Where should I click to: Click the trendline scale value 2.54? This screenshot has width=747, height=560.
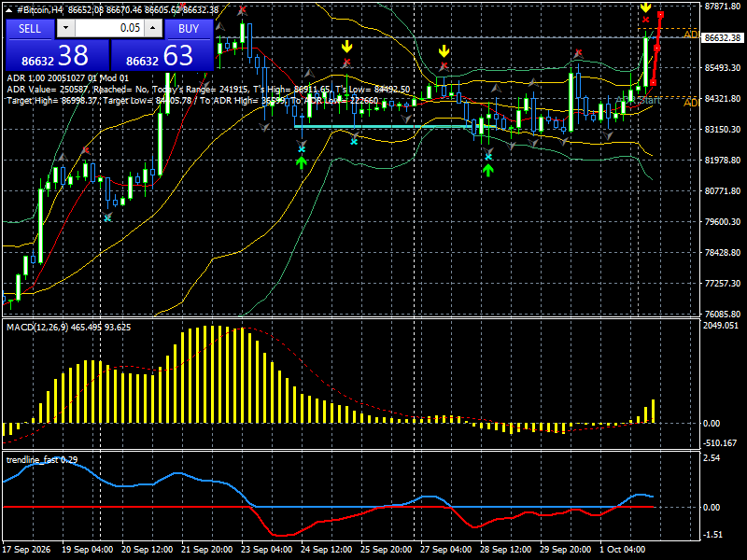pos(712,458)
